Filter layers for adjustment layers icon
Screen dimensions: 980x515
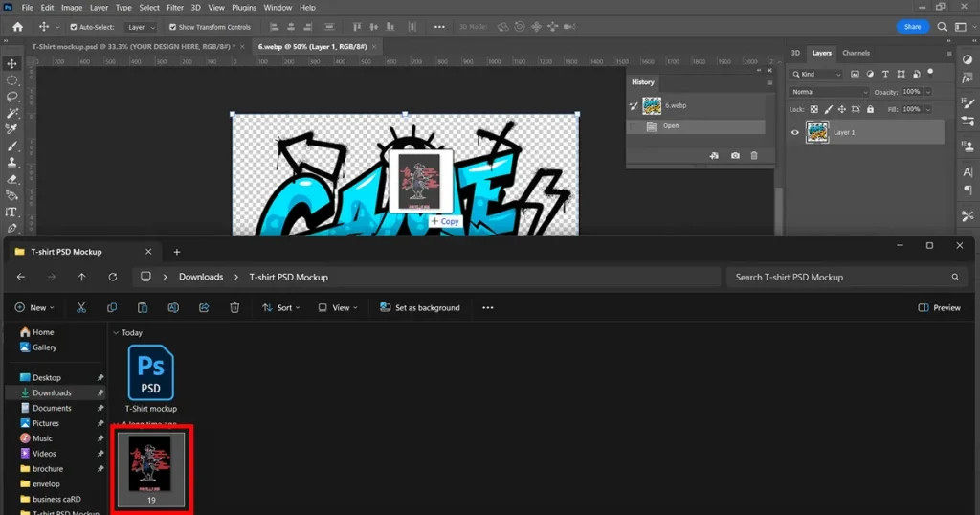click(x=870, y=74)
